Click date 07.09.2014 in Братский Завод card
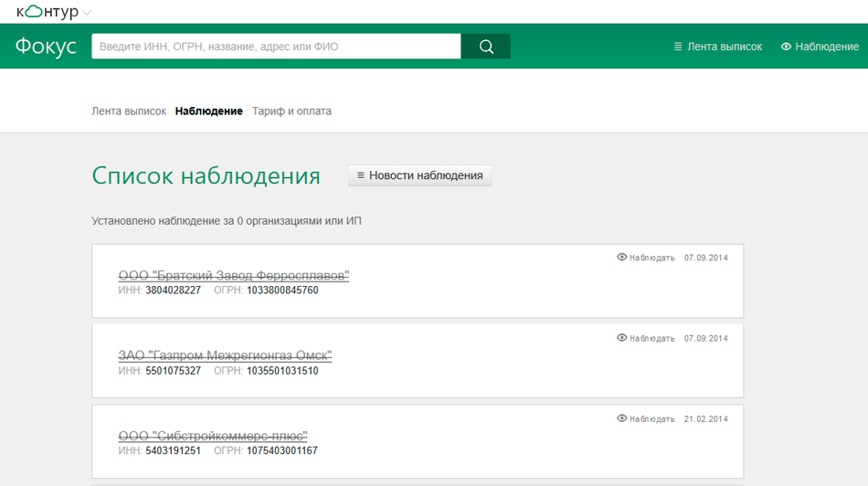The height and width of the screenshot is (486, 868). click(705, 258)
